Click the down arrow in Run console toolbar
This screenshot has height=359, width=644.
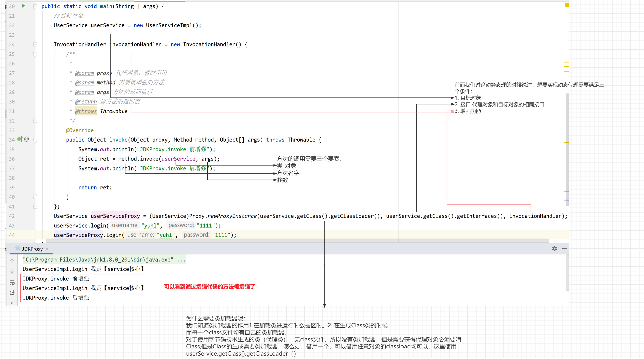pos(12,272)
